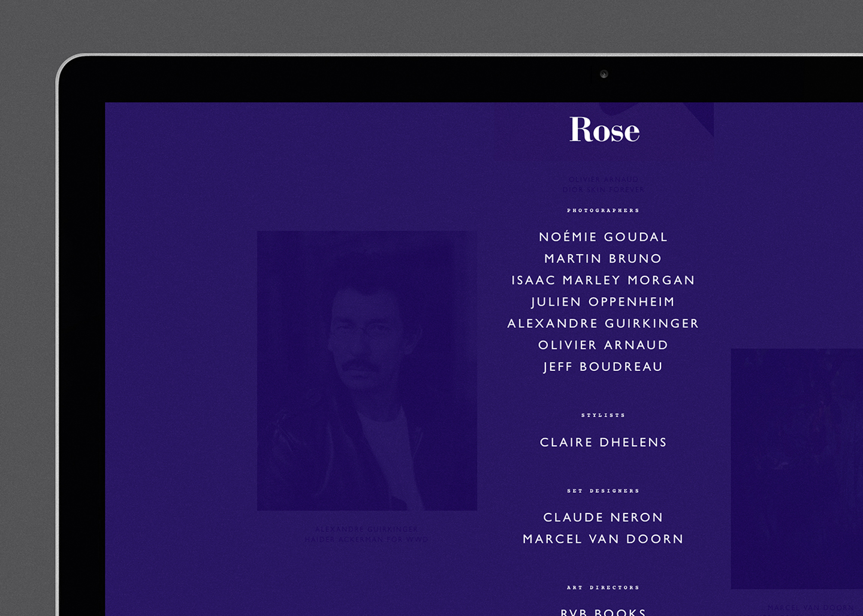
Task: Click the Set Designers section heading
Action: click(603, 491)
